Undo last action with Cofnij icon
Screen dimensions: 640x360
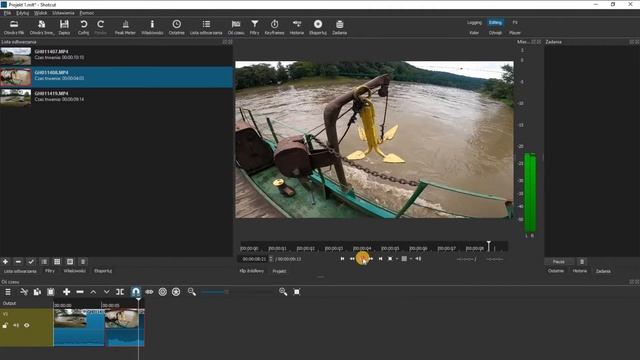(x=83, y=24)
